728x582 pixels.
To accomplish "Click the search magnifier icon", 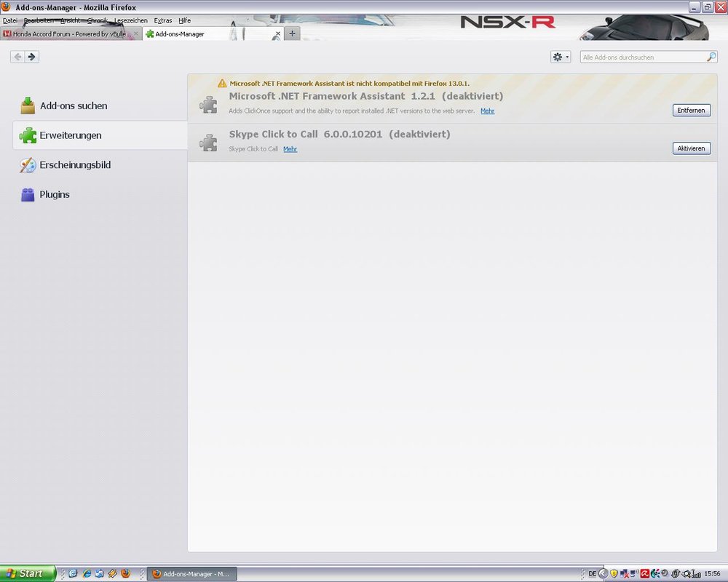I will (x=711, y=57).
